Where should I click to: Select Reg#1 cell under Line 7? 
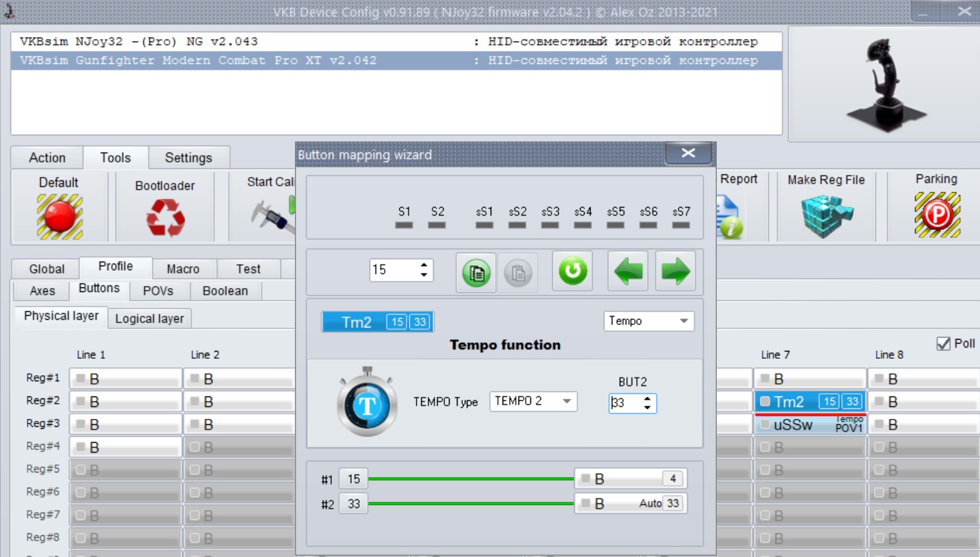(810, 379)
